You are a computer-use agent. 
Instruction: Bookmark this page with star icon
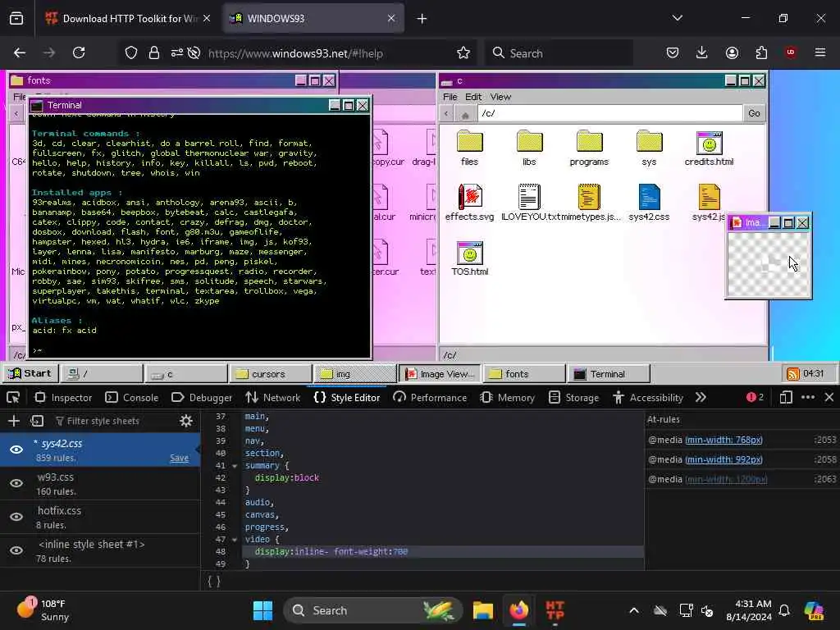pos(463,53)
